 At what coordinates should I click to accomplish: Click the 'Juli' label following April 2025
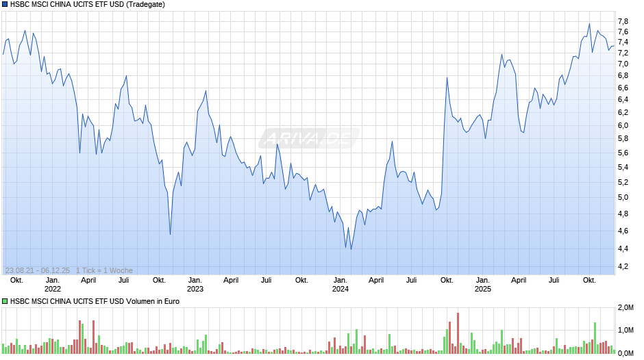554,281
